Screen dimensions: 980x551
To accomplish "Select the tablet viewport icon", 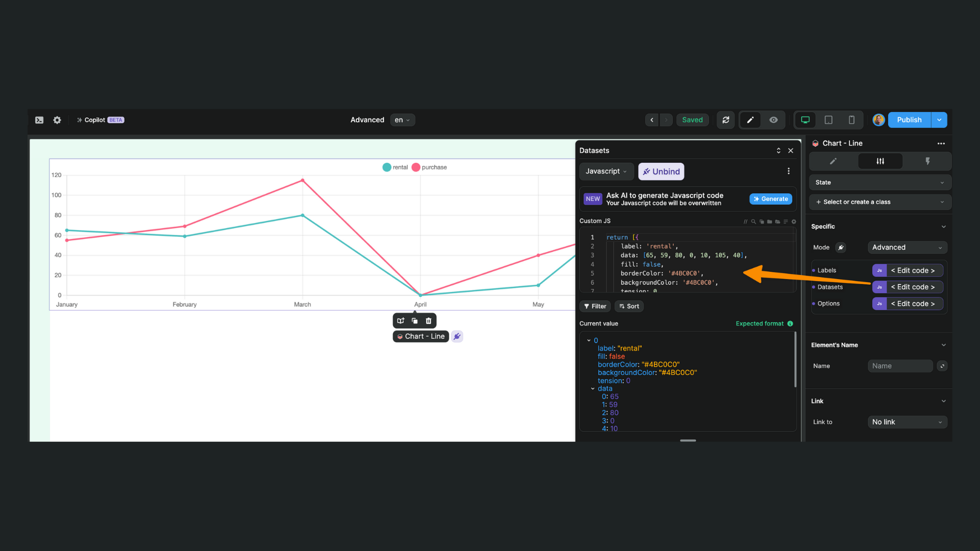I will 828,120.
